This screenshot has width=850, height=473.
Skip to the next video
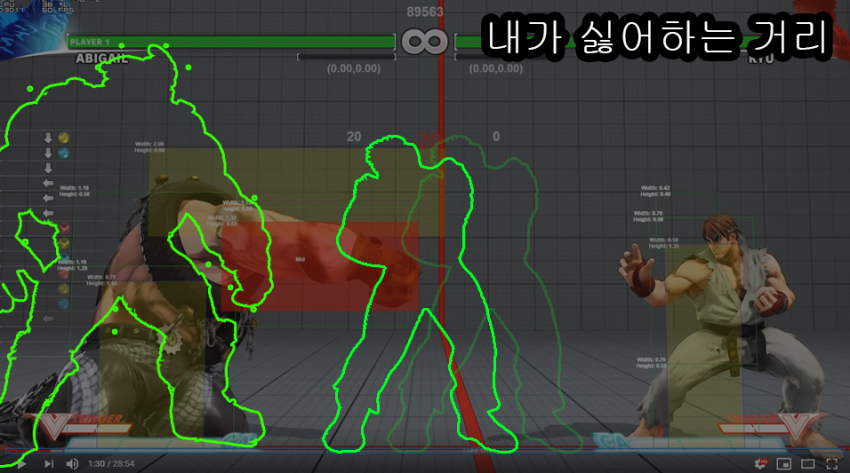coord(49,464)
